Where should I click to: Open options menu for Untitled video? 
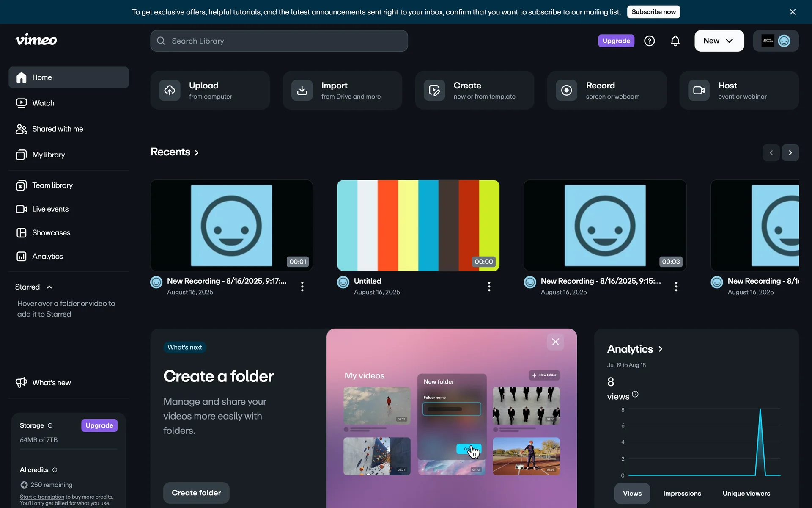[489, 287]
